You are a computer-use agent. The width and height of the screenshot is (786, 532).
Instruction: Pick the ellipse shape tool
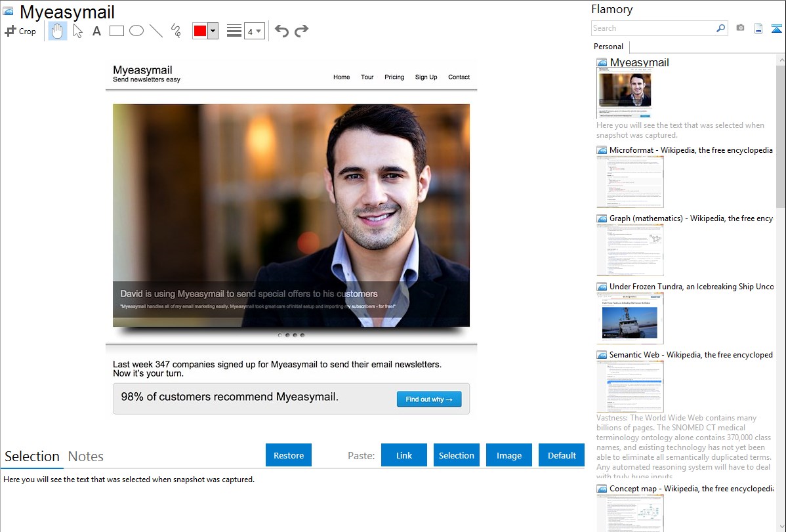[136, 31]
